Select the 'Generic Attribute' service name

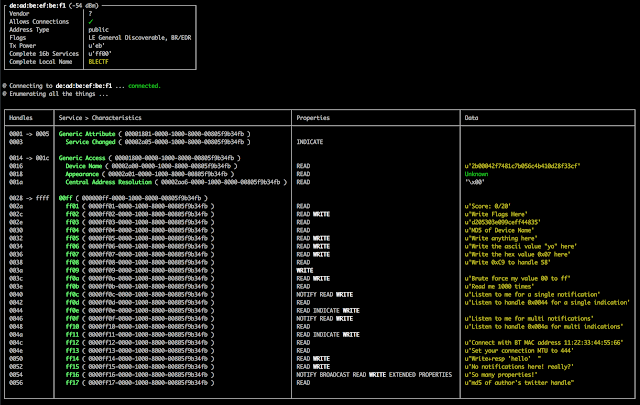point(87,134)
